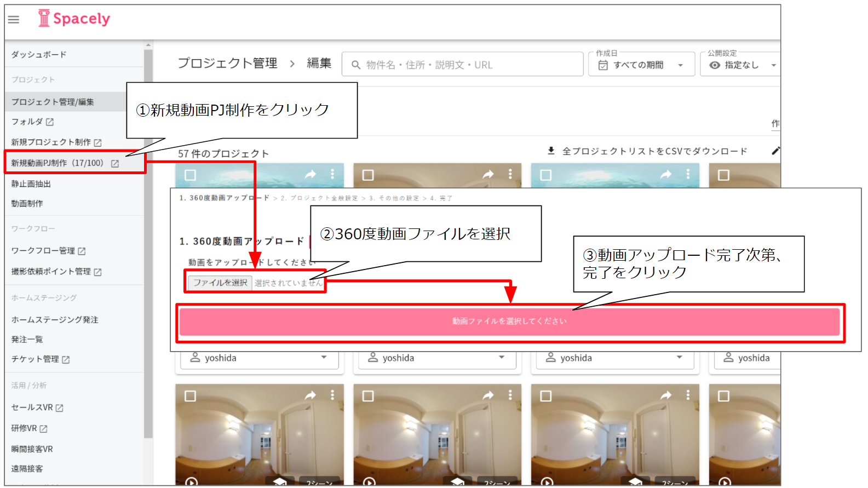
Task: Open 遠隔接客 in the sidebar
Action: coord(27,469)
